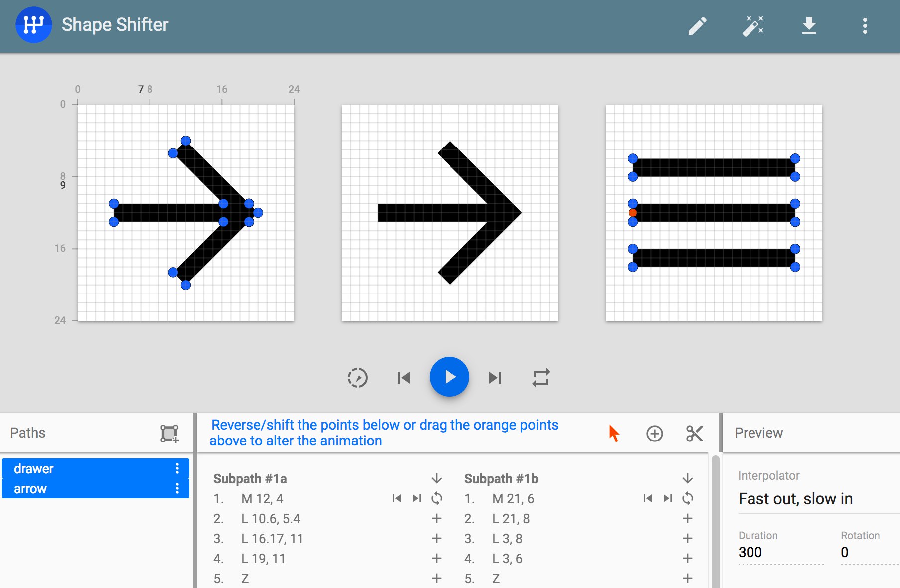Screen dimensions: 900x588
Task: Click the magic wand auto-fix icon
Action: point(753,26)
